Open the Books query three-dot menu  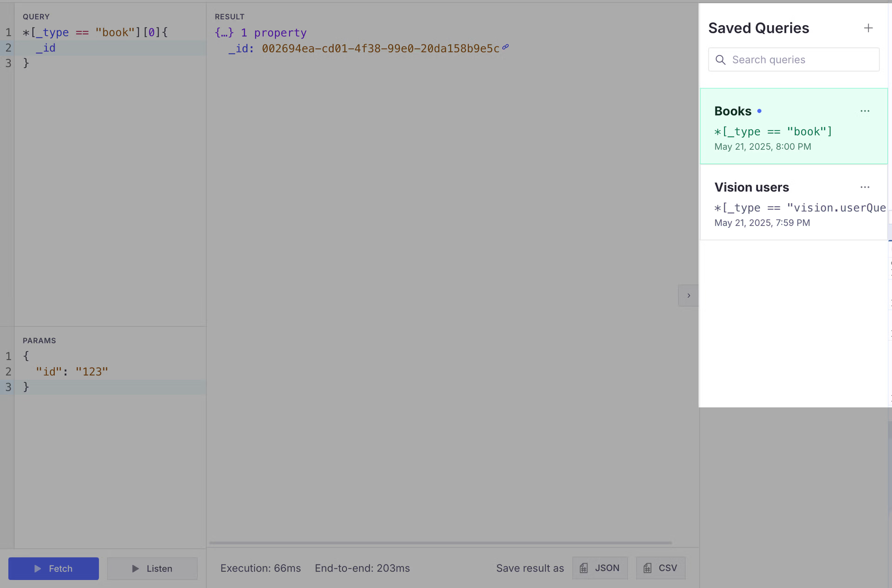pos(865,111)
